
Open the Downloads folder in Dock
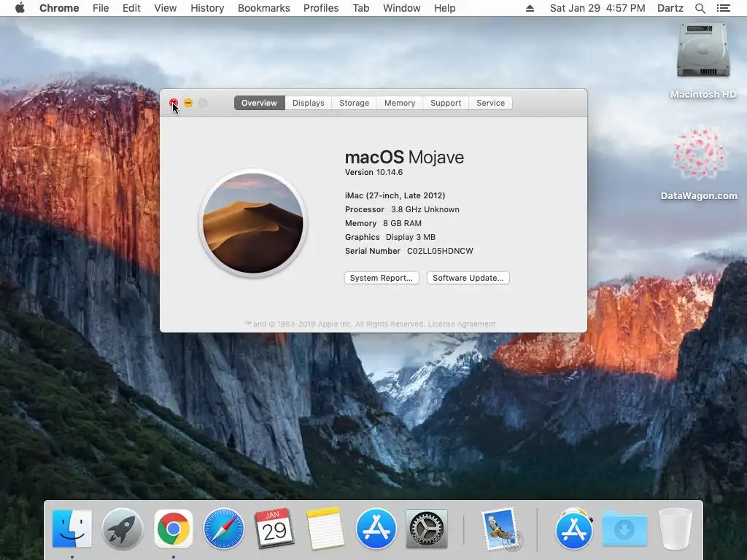coord(624,529)
